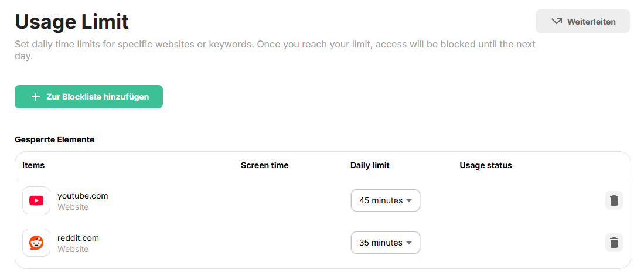Viewport: 644px width, 276px height.
Task: Select the Screen time column header
Action: (264, 165)
